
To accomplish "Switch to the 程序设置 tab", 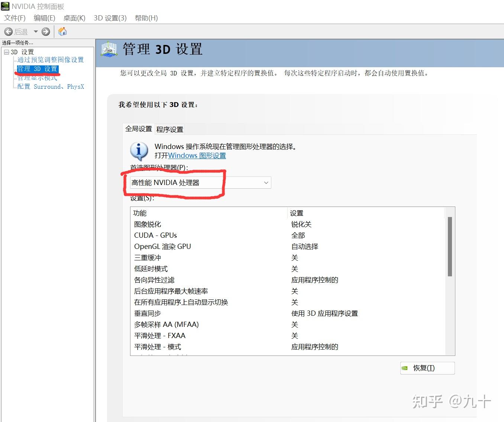I will 169,129.
